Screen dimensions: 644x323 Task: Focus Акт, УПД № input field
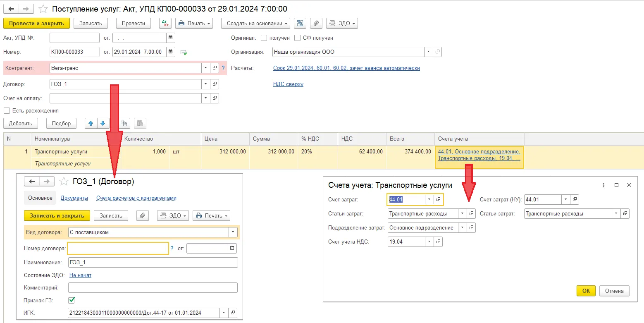pos(74,38)
